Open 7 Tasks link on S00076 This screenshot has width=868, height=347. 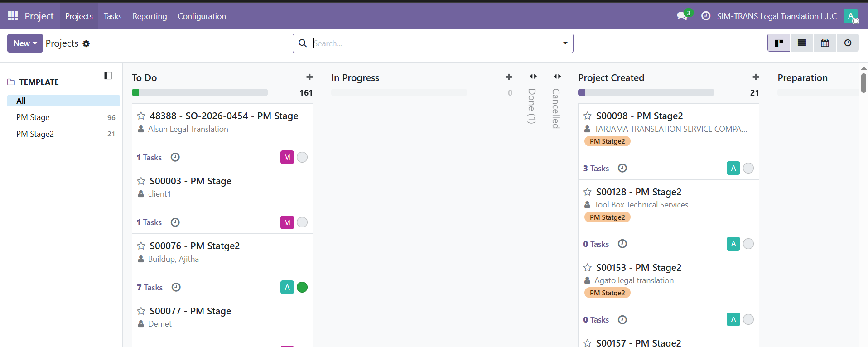coord(149,288)
